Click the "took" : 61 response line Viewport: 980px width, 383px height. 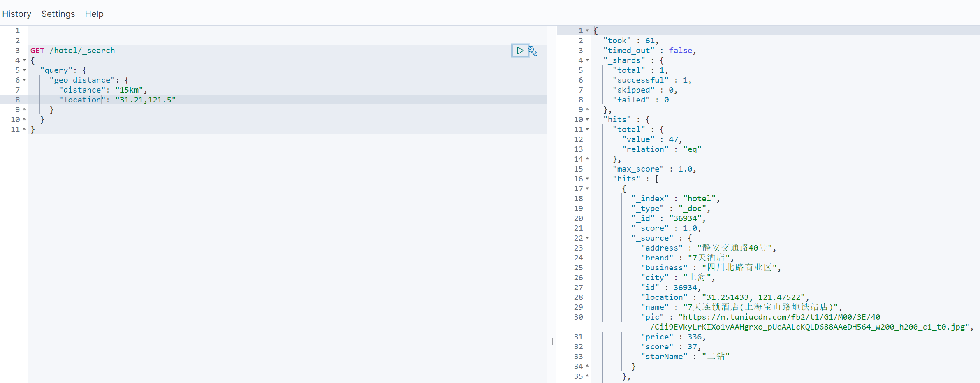pyautogui.click(x=631, y=40)
